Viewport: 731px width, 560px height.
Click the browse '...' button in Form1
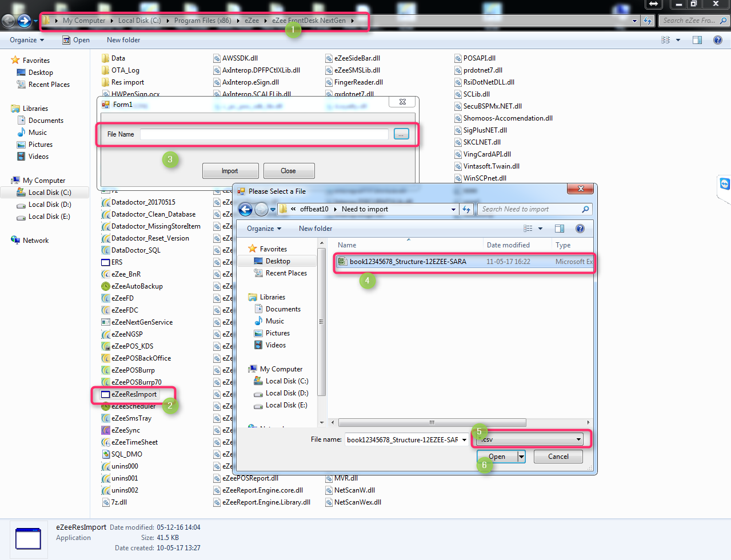click(x=401, y=134)
